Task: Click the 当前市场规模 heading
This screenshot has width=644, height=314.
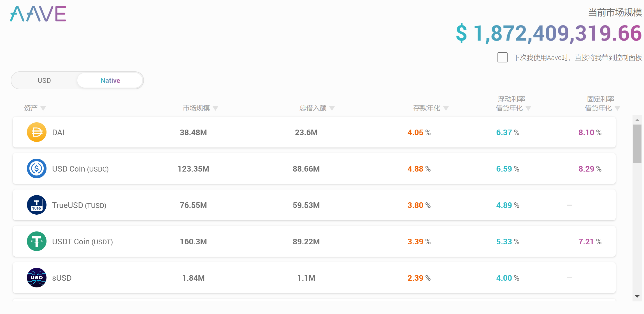Action: [615, 12]
